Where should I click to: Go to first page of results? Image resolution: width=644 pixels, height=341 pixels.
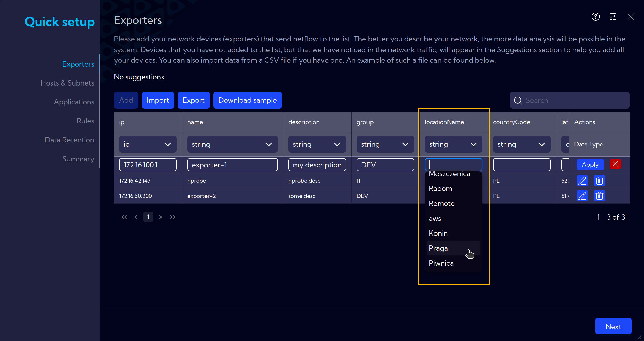124,217
